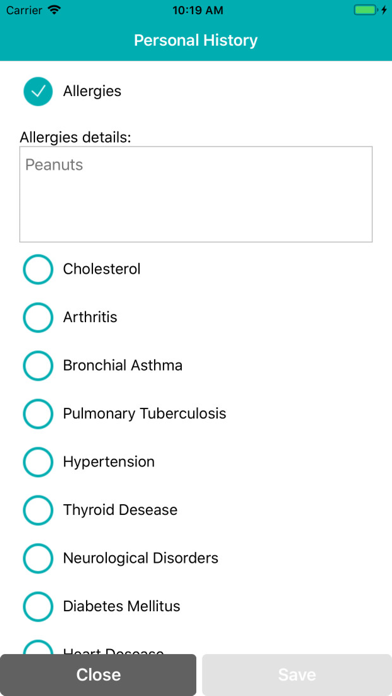Tap the Personal History title
Screen dimensions: 392x696
196,40
